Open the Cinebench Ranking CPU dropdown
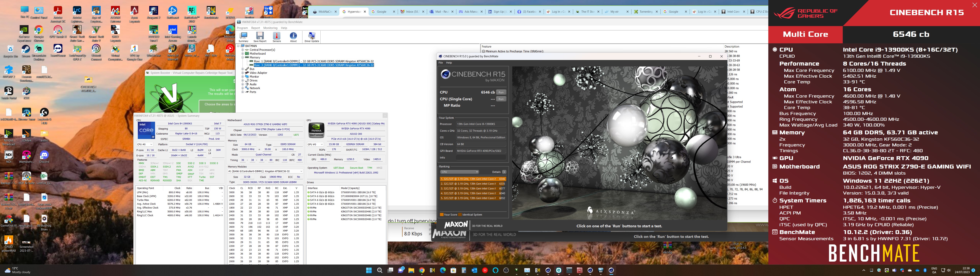The image size is (980, 276). [459, 172]
